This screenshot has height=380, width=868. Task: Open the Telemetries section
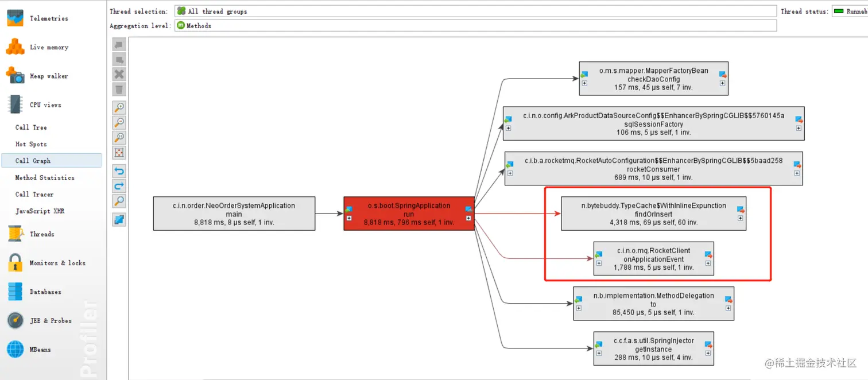pyautogui.click(x=38, y=18)
